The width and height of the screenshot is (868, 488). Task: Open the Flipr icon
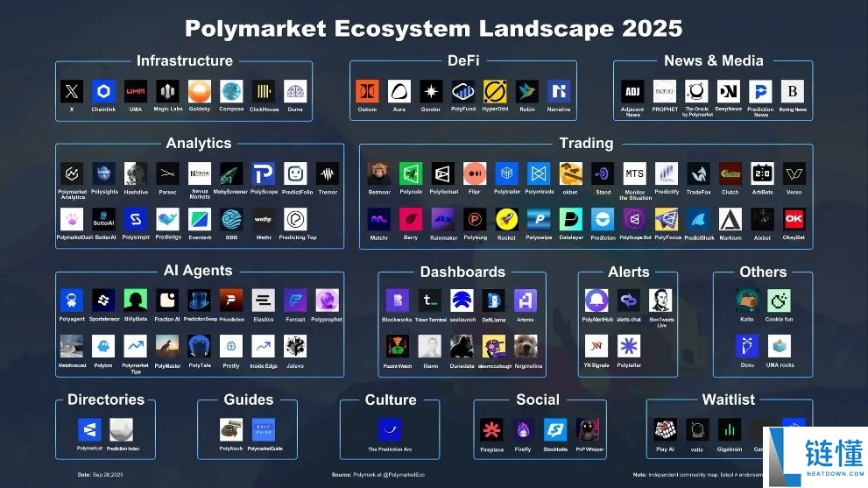point(475,174)
